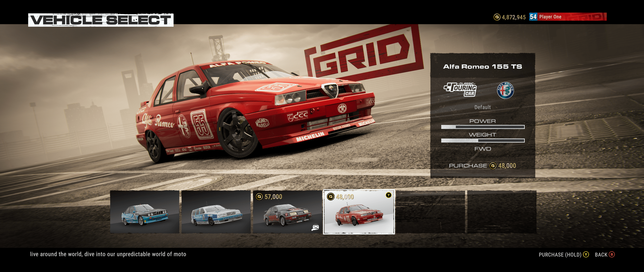Click the Power stat bar
The width and height of the screenshot is (644, 272).
point(482,127)
